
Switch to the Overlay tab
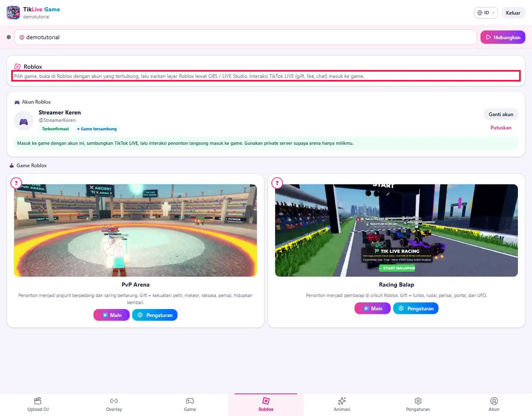114,404
